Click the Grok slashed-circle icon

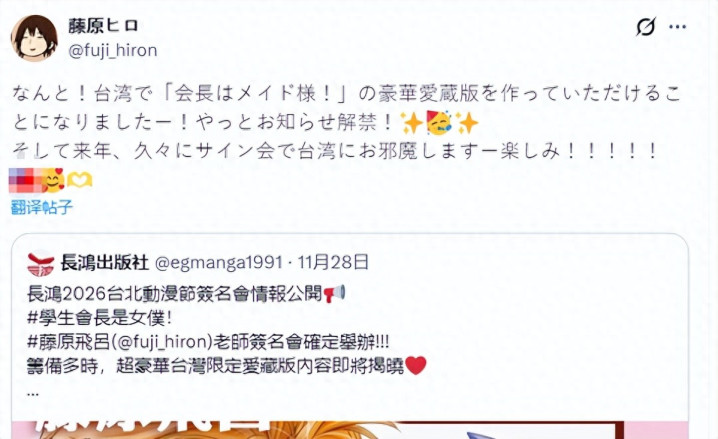click(646, 27)
